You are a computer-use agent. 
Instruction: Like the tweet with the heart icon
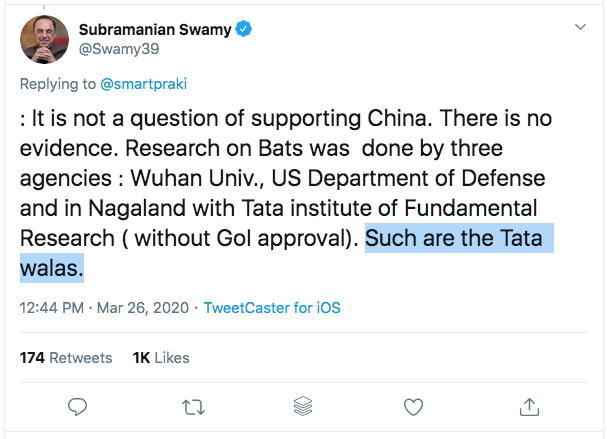(415, 406)
